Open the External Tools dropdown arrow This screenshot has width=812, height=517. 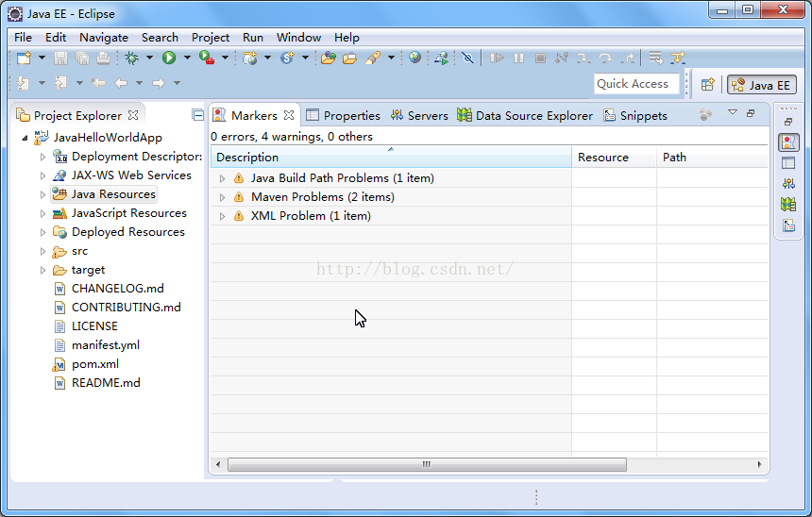click(x=225, y=58)
